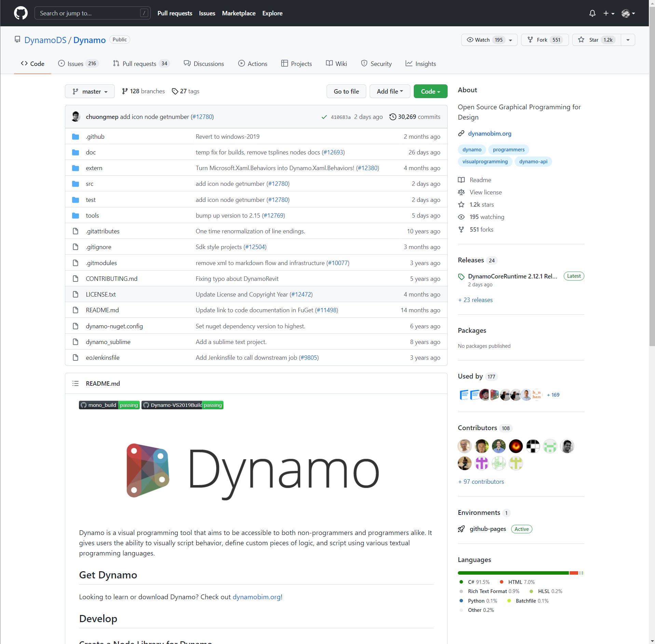The image size is (655, 644).
Task: Open the .github folder icon
Action: [76, 137]
